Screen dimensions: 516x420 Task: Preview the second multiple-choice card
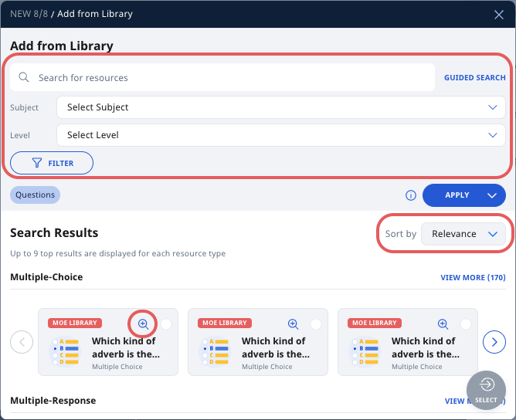pos(293,324)
